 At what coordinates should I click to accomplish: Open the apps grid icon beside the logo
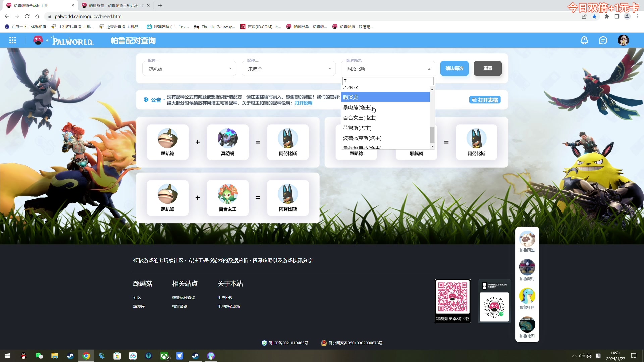coord(12,40)
